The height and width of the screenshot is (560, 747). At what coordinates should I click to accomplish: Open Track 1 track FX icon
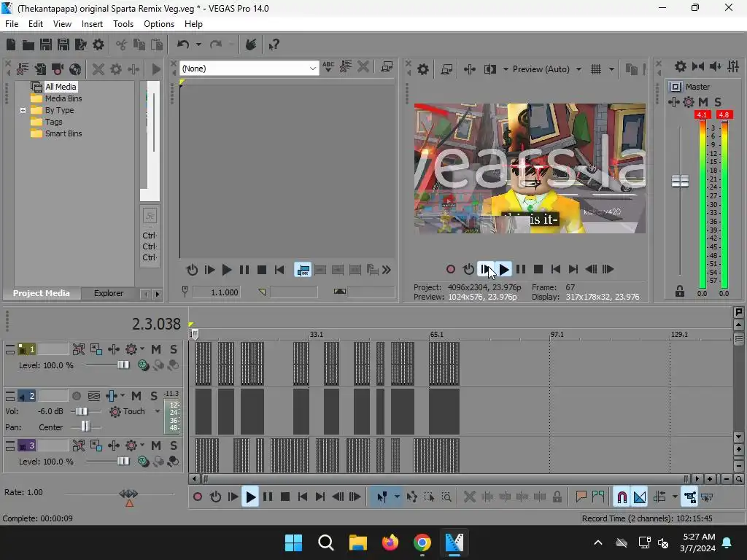pyautogui.click(x=113, y=349)
